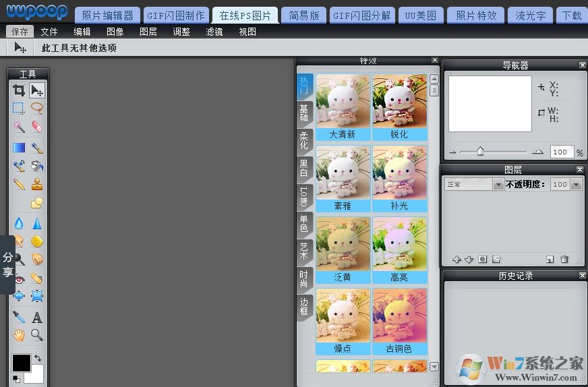Select the yellow Sponge tool

(37, 241)
